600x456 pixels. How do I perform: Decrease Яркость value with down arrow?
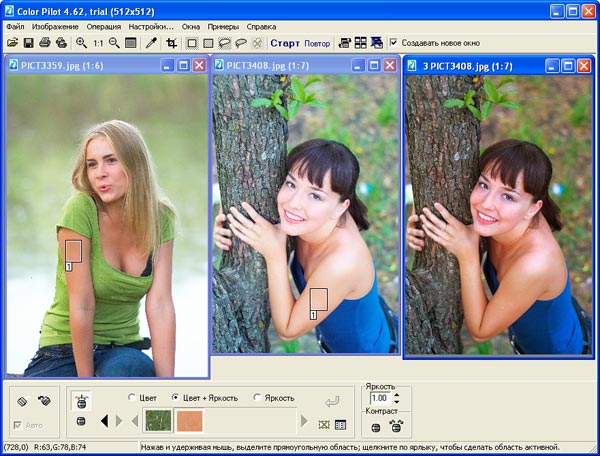[x=396, y=401]
